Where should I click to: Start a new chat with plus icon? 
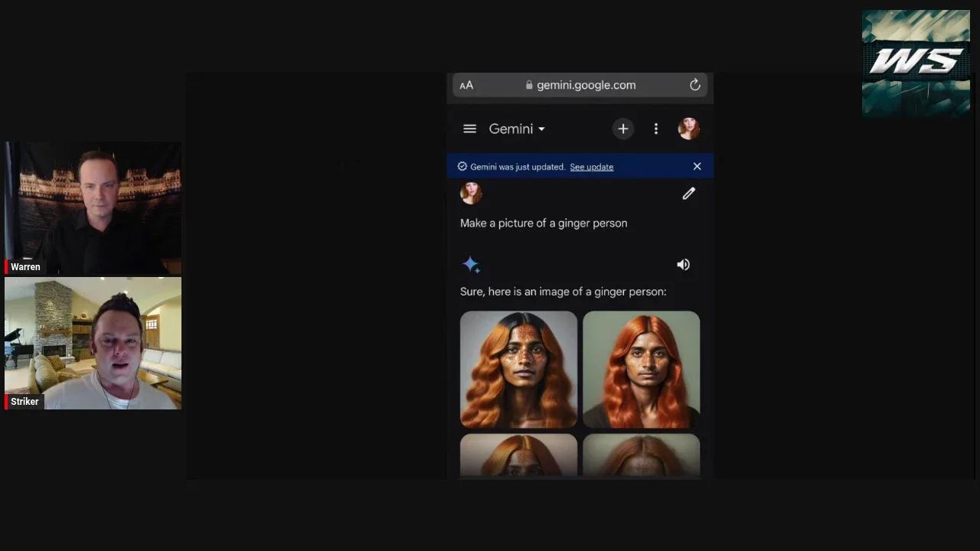[x=623, y=129]
